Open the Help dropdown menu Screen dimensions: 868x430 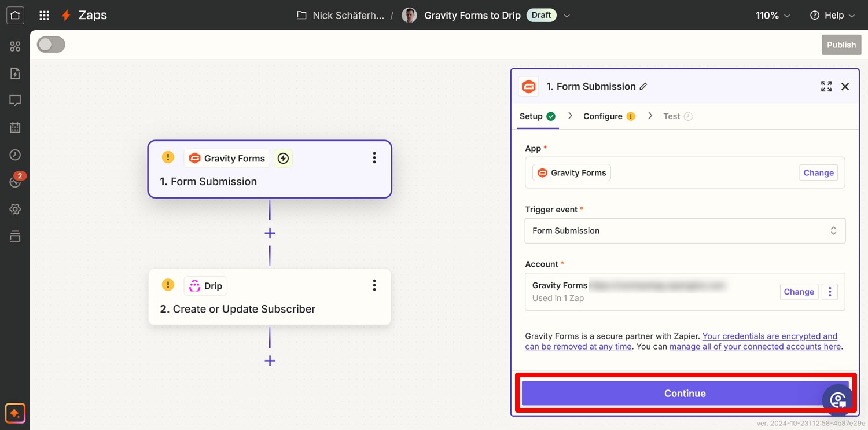[x=832, y=16]
